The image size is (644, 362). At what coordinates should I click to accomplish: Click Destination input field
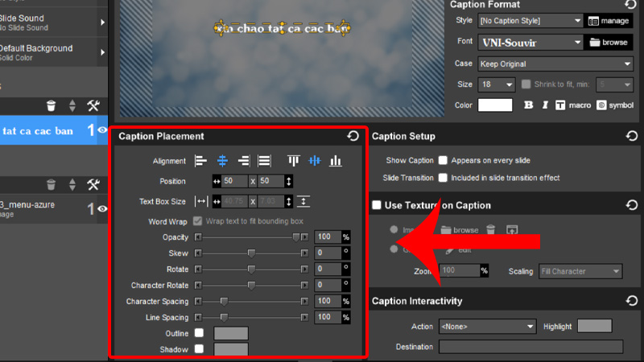[x=530, y=347]
